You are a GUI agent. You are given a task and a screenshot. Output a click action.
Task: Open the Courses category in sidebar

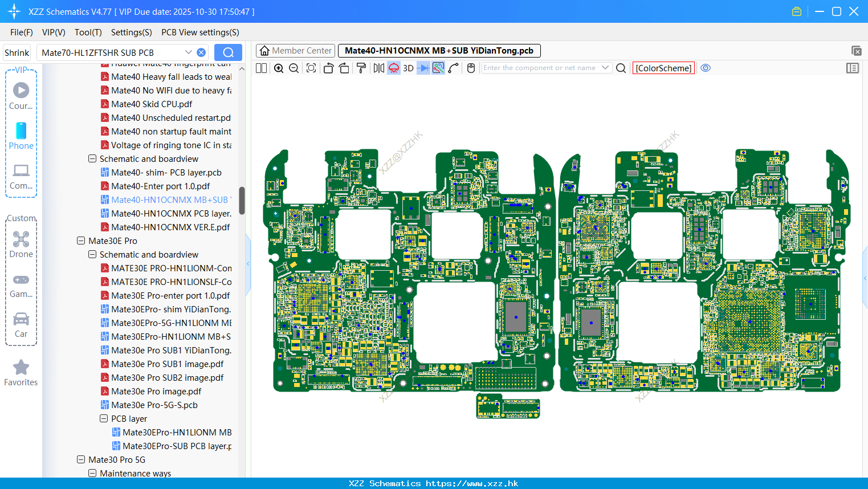pos(21,96)
